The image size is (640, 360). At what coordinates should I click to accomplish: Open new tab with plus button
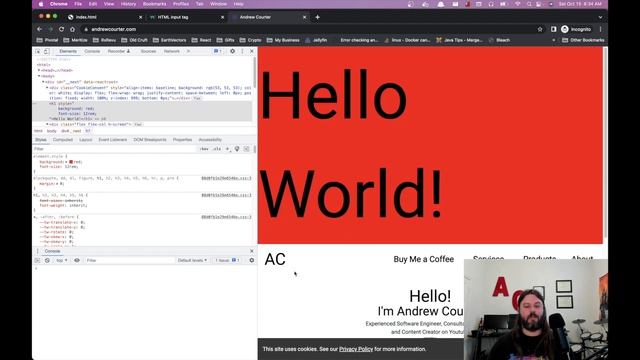pyautogui.click(x=317, y=17)
